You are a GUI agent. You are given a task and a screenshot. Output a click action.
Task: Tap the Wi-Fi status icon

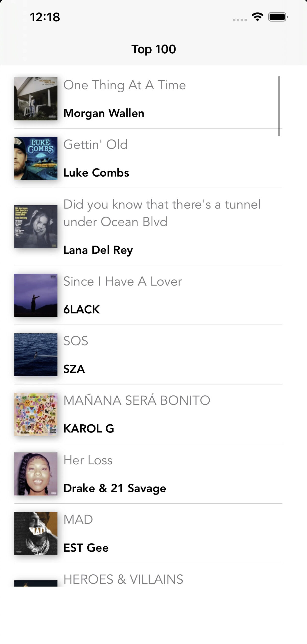click(257, 17)
